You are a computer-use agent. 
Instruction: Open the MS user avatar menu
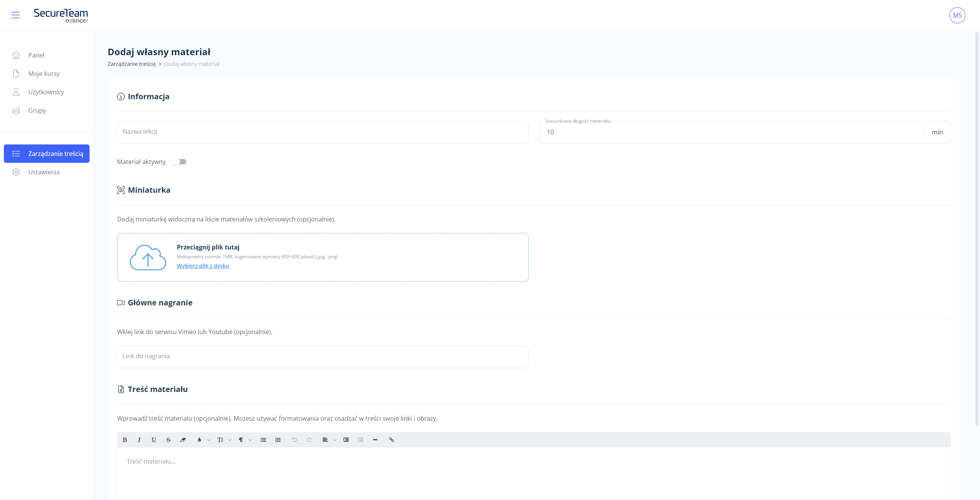[x=957, y=15]
